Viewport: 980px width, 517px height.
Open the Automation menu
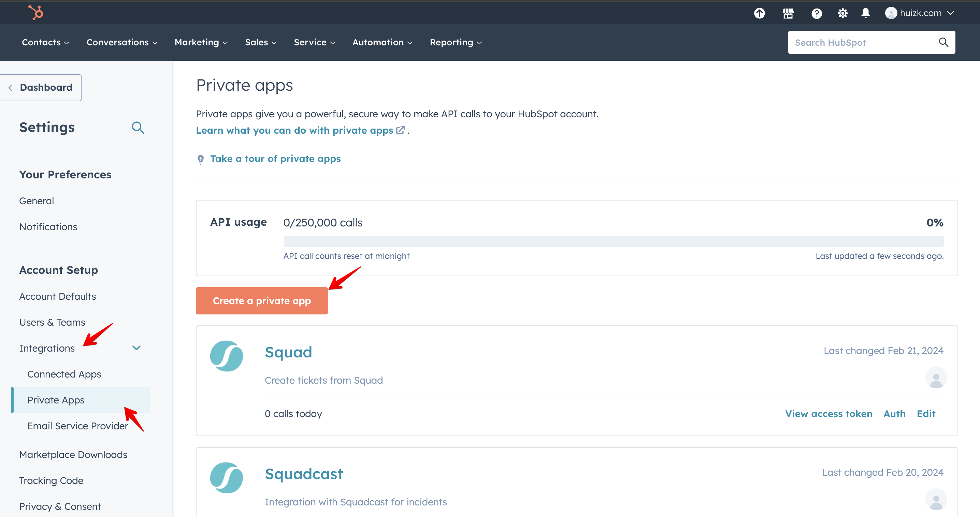pos(382,42)
